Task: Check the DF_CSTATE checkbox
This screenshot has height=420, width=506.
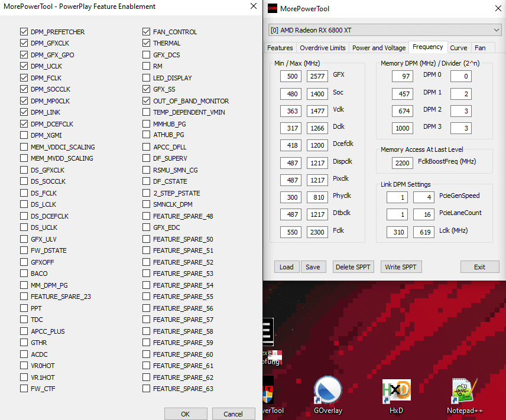Action: pos(146,181)
